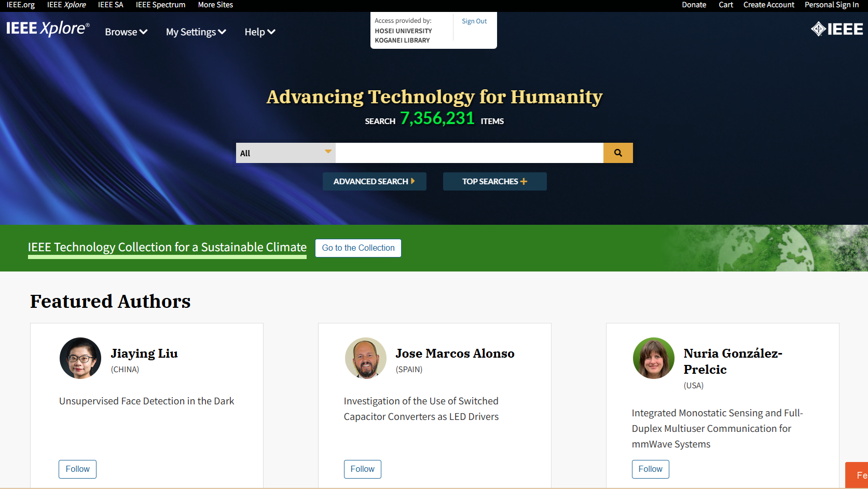Image resolution: width=868 pixels, height=489 pixels.
Task: Expand the Browse menu
Action: 126,32
